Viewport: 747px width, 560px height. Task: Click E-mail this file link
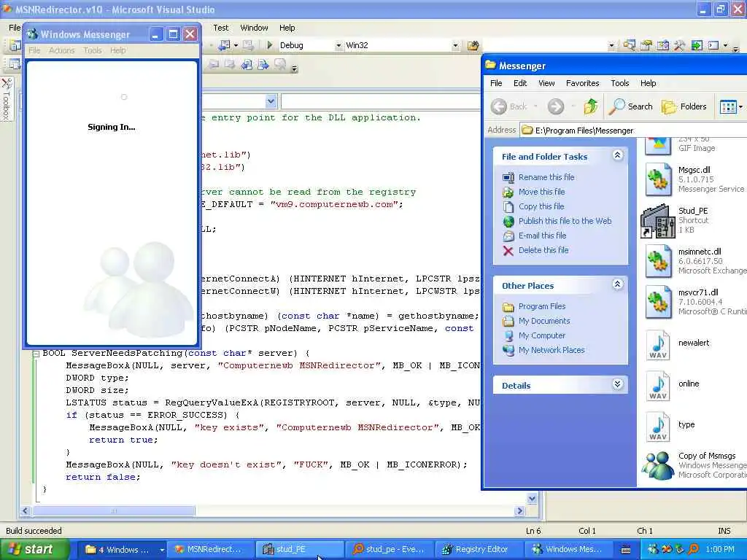pyautogui.click(x=542, y=236)
